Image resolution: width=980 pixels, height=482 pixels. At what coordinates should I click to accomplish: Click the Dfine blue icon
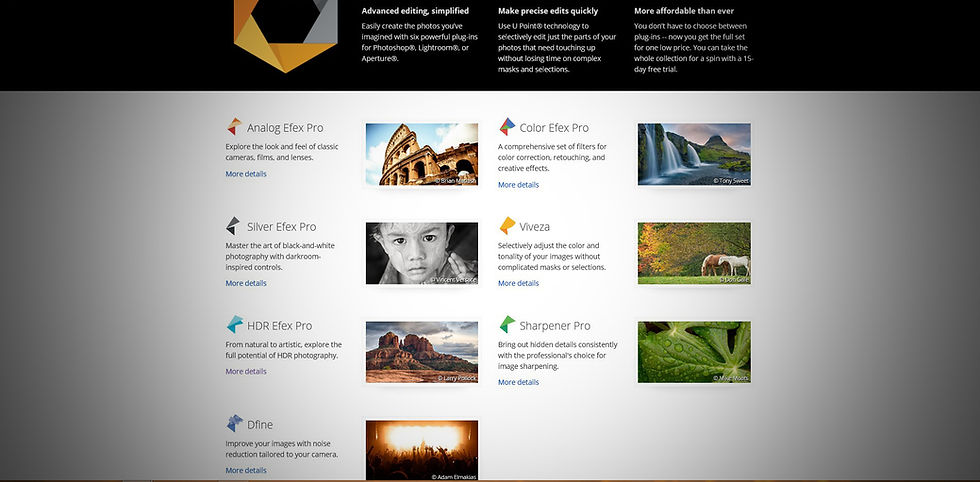point(234,423)
